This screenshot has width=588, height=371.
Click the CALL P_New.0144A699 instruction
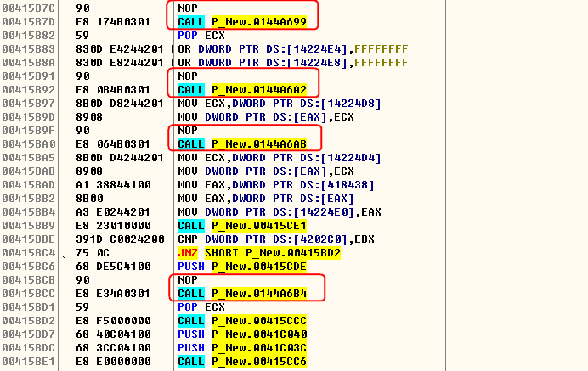[242, 22]
